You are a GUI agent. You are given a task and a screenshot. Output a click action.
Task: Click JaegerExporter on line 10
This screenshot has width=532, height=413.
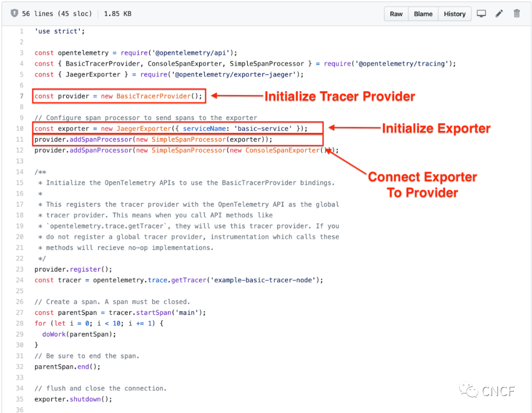[144, 129]
